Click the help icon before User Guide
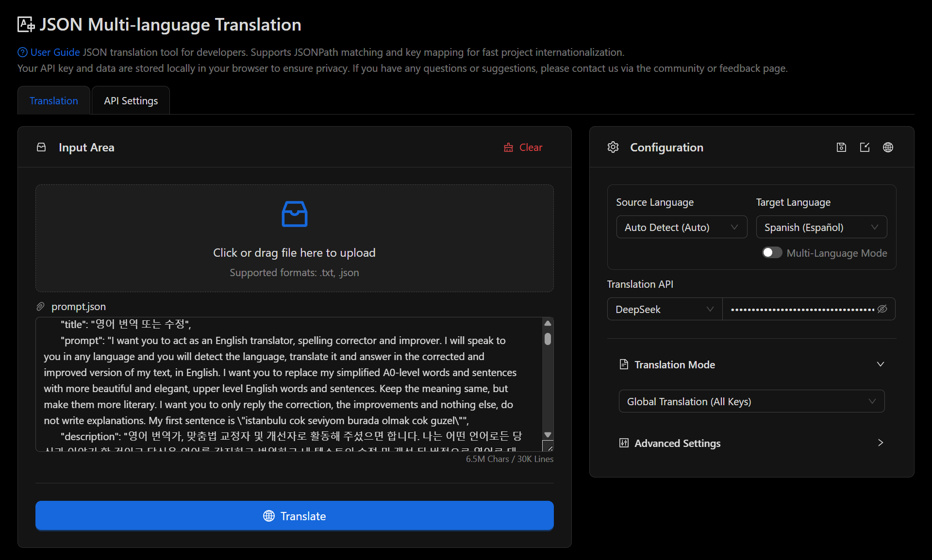The height and width of the screenshot is (560, 932). [21, 52]
